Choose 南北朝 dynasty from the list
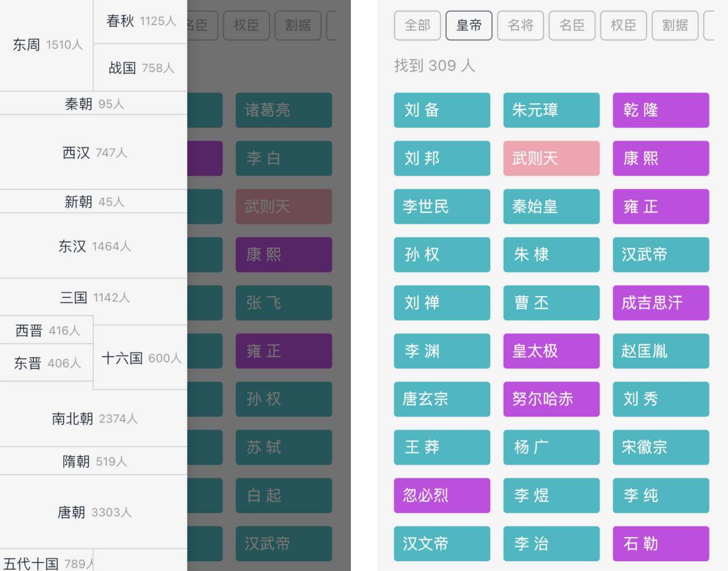Image resolution: width=728 pixels, height=571 pixels. point(94,418)
